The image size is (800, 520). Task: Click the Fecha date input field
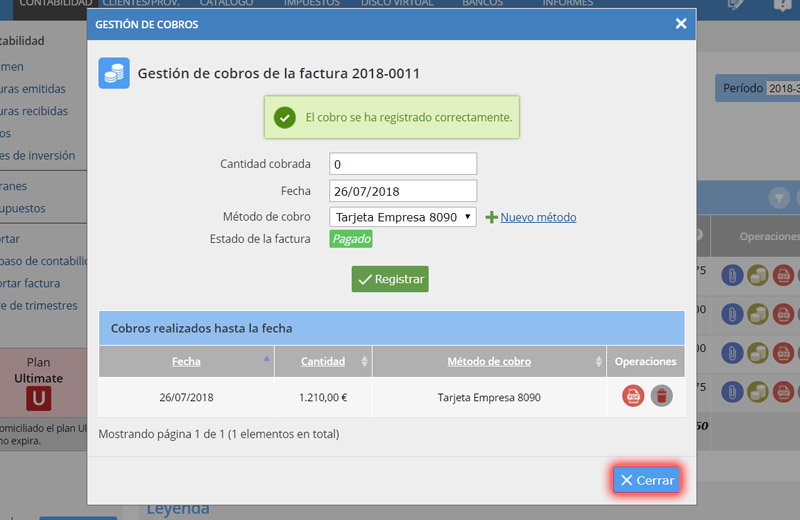pos(403,191)
